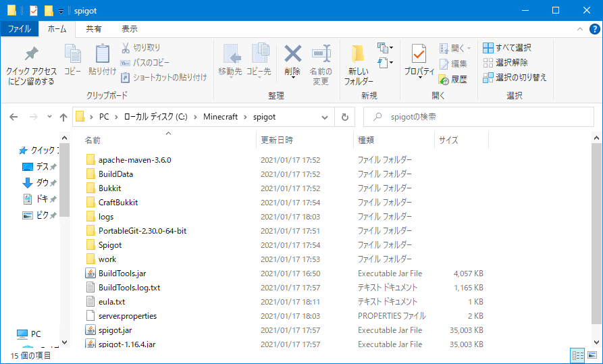Open New Item dropdown icon
The width and height of the screenshot is (603, 364).
pyautogui.click(x=386, y=48)
